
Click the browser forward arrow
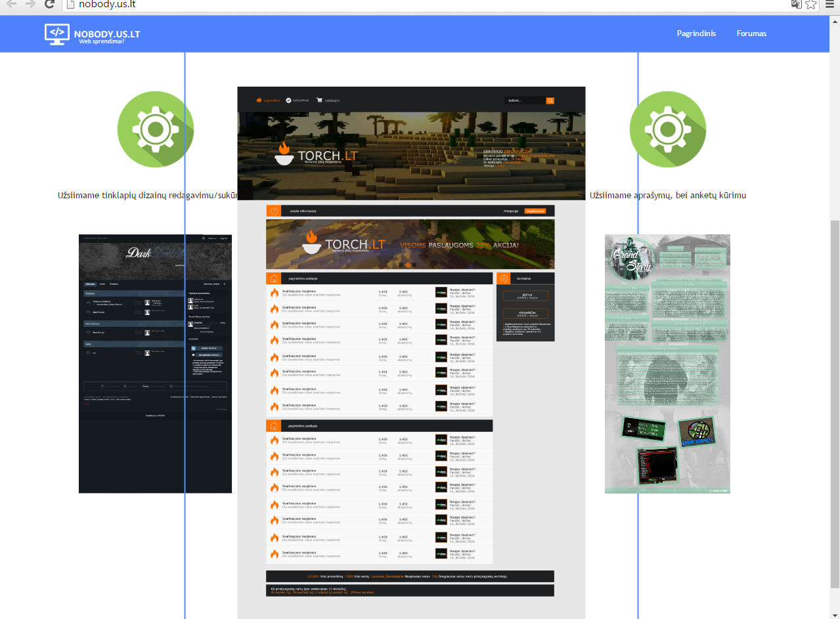[30, 4]
